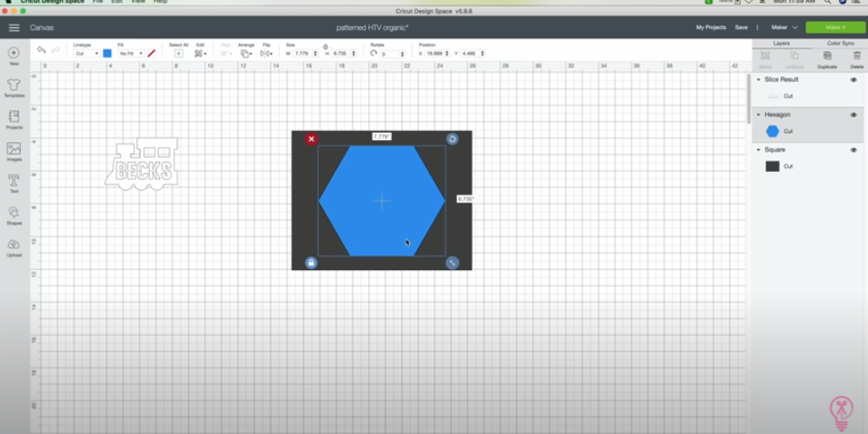The image size is (868, 434).
Task: Click the Y position input field
Action: click(x=469, y=54)
